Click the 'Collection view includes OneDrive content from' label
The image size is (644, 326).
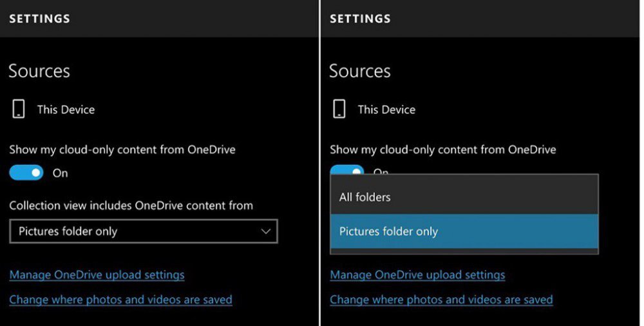coord(131,206)
